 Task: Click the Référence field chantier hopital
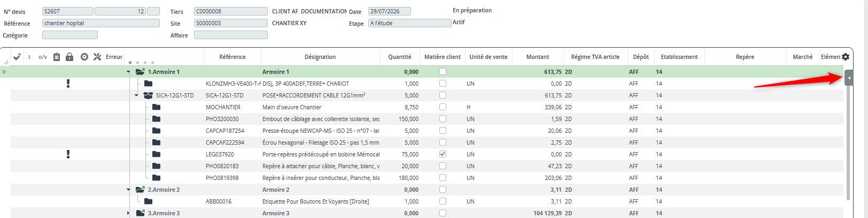pos(101,23)
